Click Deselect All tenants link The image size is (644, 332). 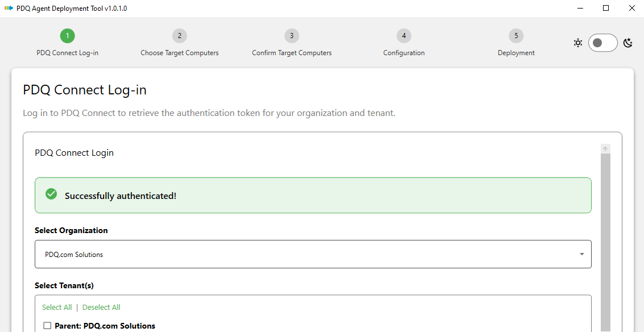coord(101,308)
